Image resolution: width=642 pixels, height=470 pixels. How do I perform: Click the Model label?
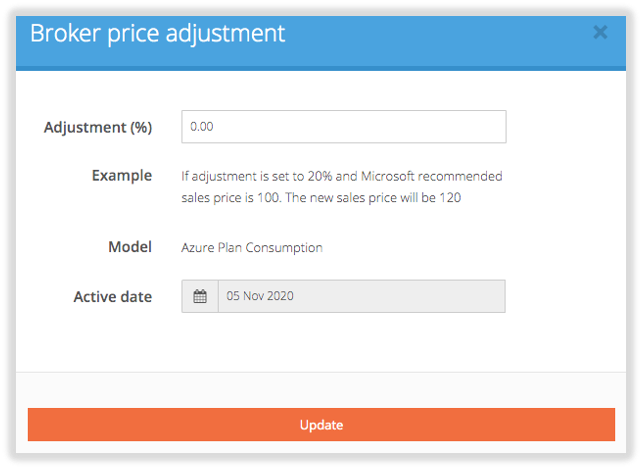[130, 246]
